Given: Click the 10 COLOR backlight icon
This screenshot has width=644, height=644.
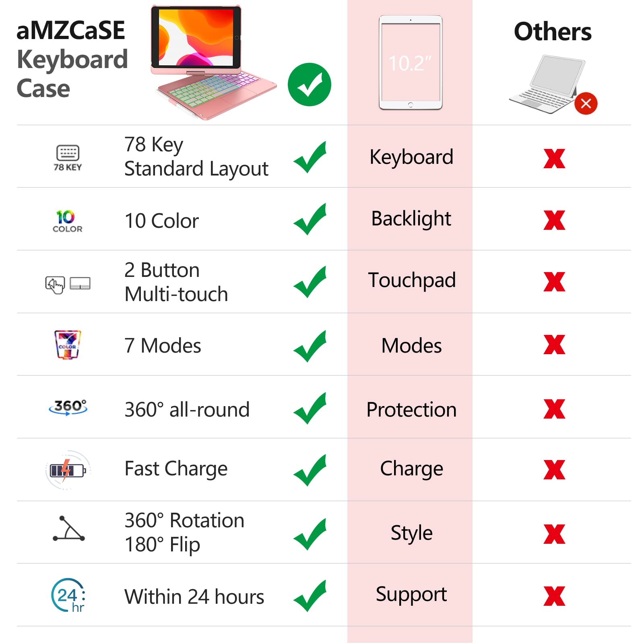Looking at the screenshot, I should 67,221.
